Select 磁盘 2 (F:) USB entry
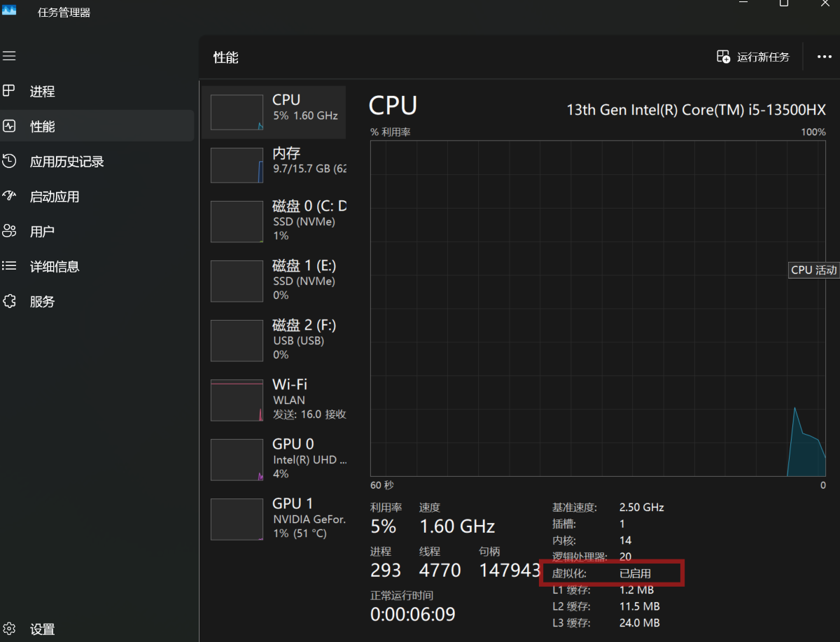Screen dimensions: 840x642 click(x=274, y=340)
